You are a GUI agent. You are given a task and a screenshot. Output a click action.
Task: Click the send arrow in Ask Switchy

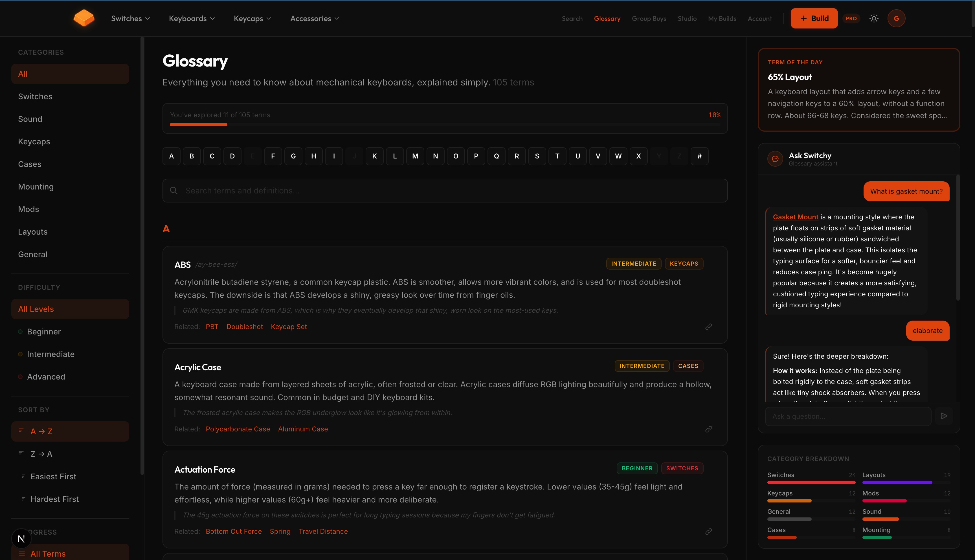click(x=943, y=416)
